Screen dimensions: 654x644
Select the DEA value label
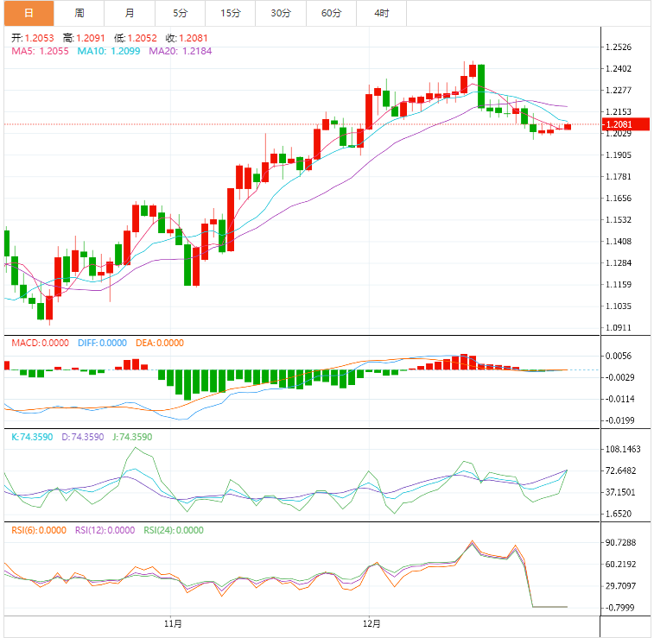[x=160, y=343]
